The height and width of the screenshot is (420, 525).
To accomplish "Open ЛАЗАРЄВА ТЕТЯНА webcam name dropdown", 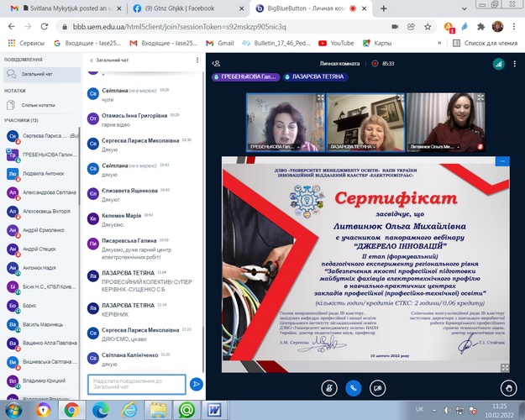I will (x=374, y=147).
